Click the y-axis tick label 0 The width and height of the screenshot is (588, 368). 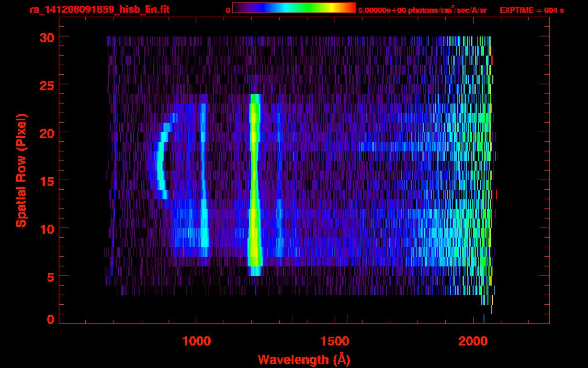51,320
